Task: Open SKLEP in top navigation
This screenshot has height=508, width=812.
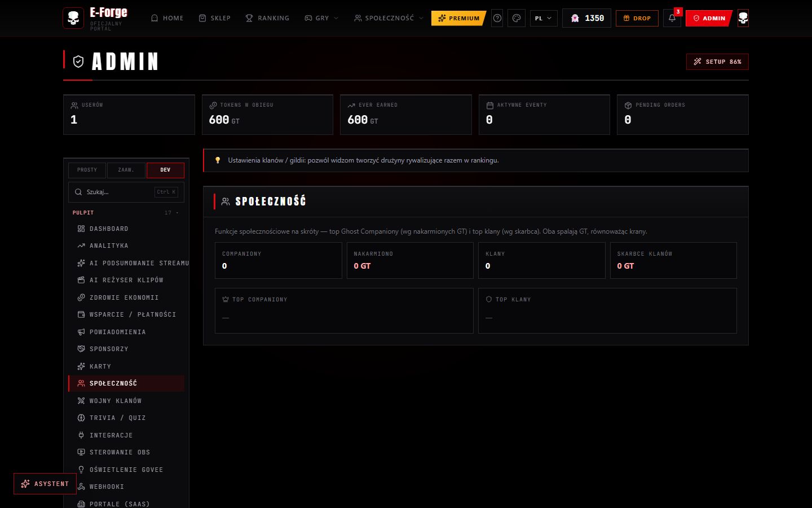Action: click(x=215, y=18)
